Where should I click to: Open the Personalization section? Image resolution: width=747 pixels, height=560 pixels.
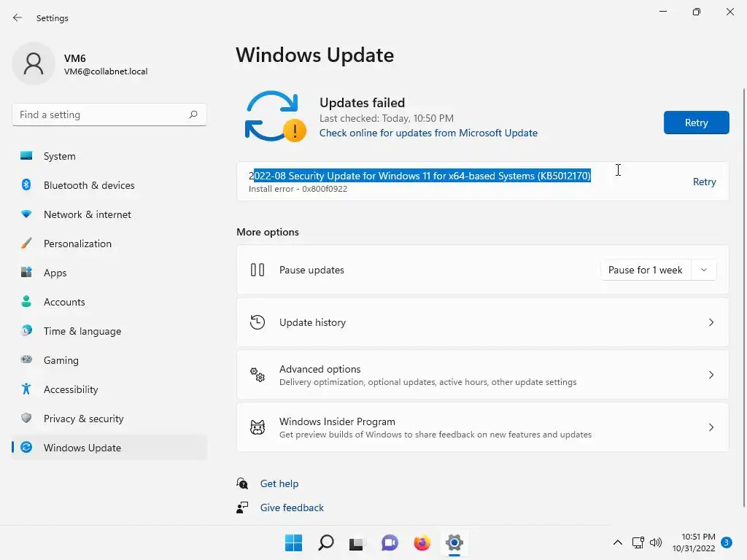[109, 244]
